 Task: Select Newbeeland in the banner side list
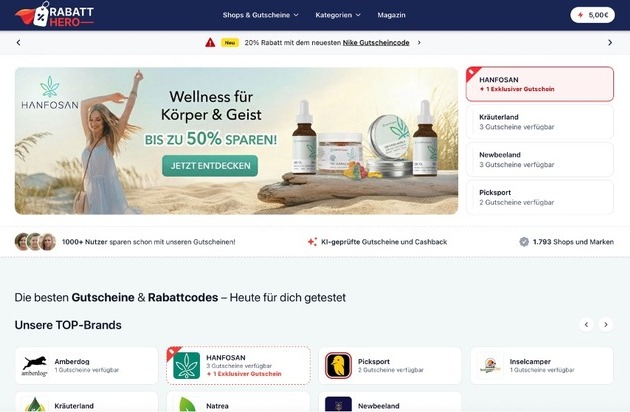[x=540, y=160]
